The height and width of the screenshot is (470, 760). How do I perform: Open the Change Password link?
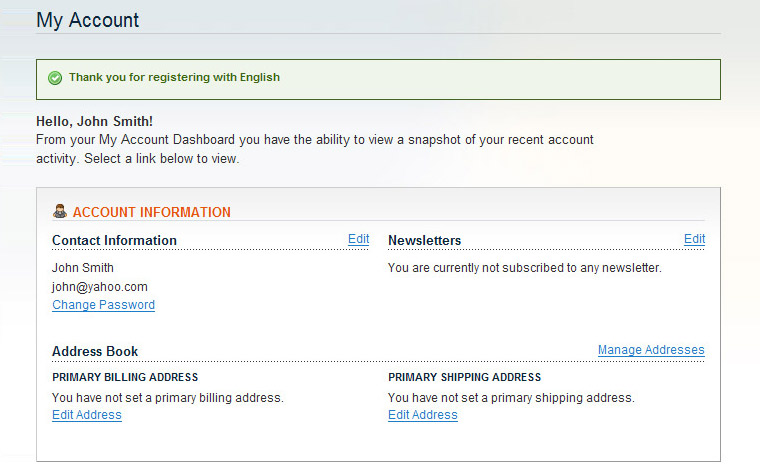104,305
